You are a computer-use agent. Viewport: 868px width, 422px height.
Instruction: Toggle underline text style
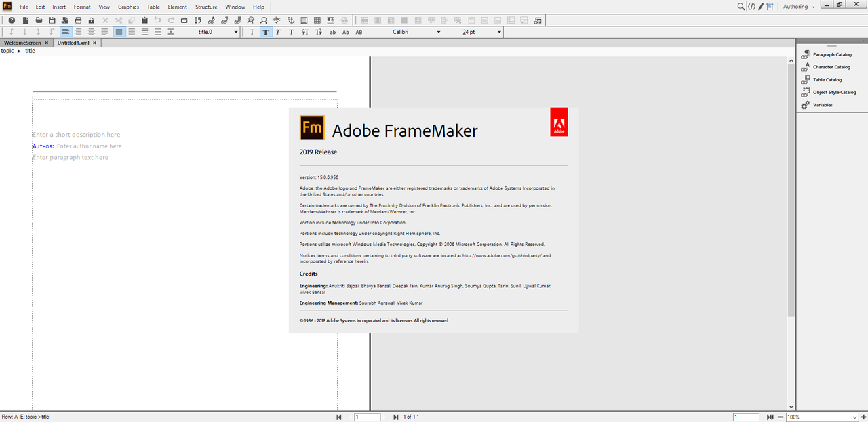click(292, 32)
